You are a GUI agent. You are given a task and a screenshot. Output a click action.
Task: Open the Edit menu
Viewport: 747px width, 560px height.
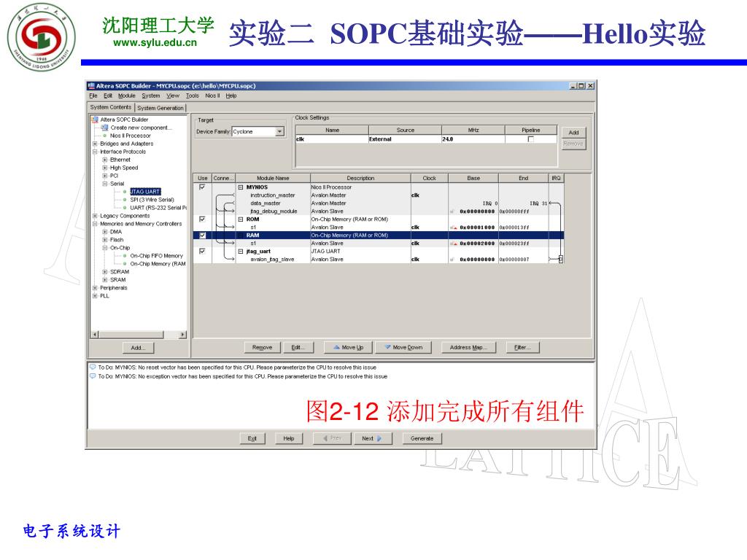pyautogui.click(x=108, y=96)
